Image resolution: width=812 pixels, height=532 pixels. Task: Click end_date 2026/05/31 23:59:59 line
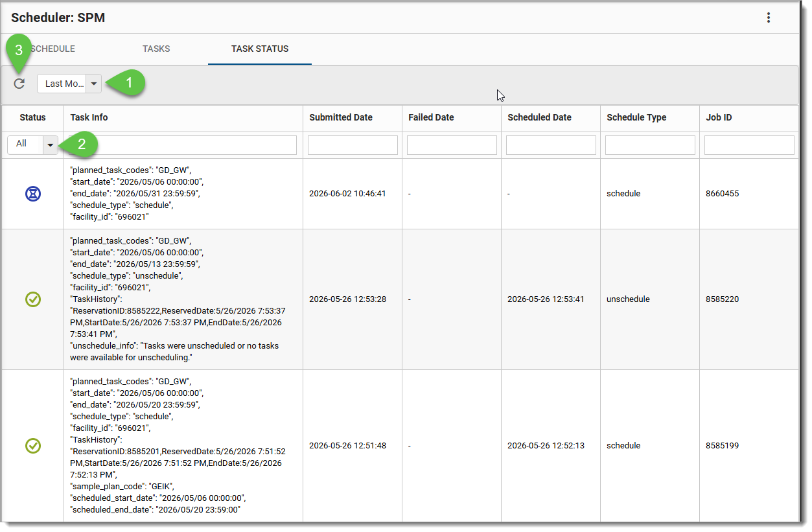pyautogui.click(x=134, y=193)
